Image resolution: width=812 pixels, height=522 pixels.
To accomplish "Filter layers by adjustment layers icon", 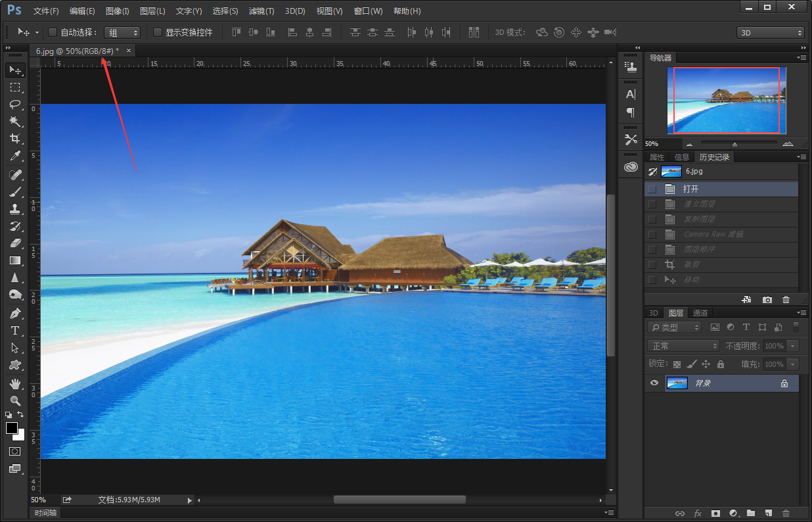I will 731,327.
